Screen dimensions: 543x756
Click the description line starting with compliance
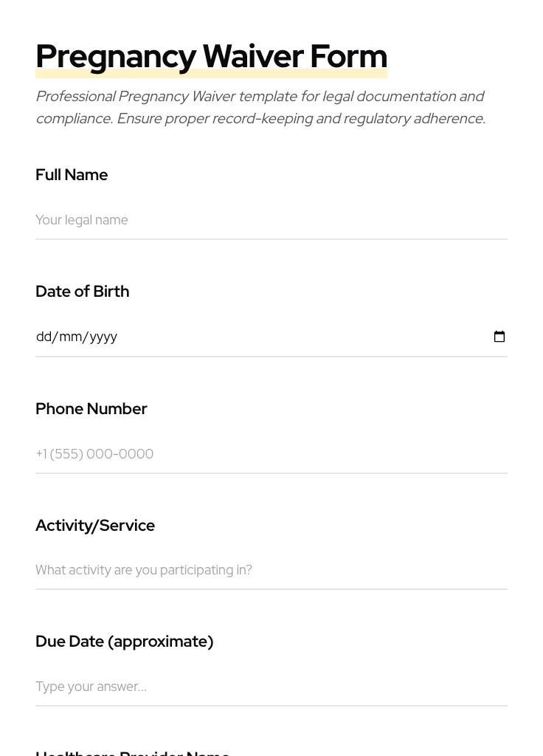pos(260,119)
